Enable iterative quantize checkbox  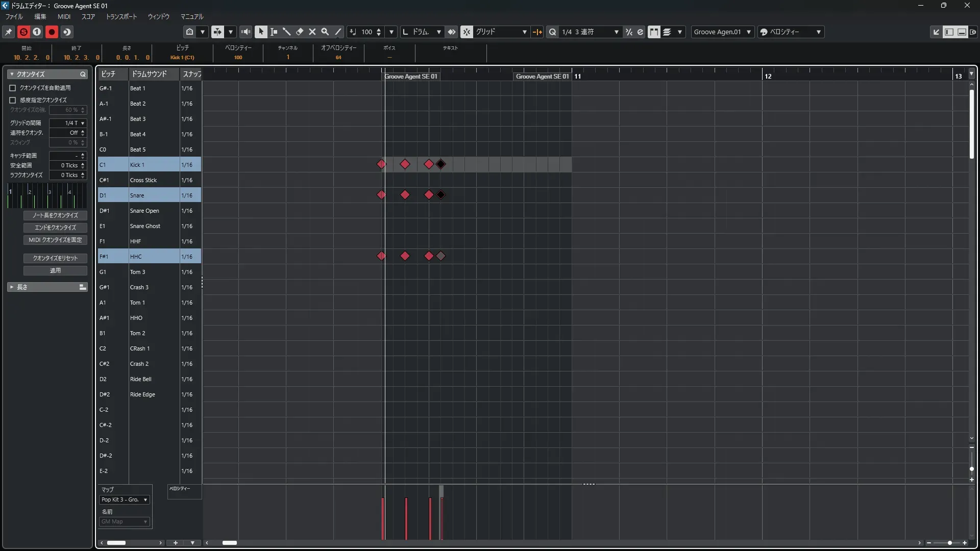coord(13,100)
